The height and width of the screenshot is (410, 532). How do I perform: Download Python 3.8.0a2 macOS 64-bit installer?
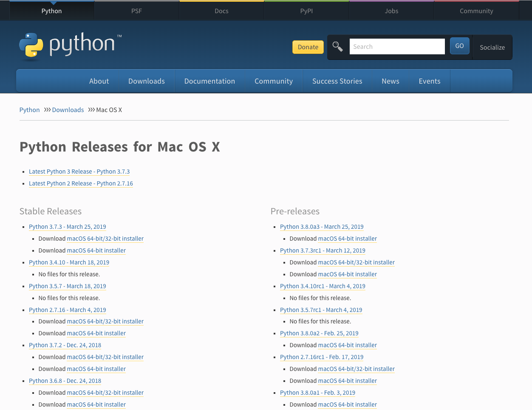click(x=348, y=345)
